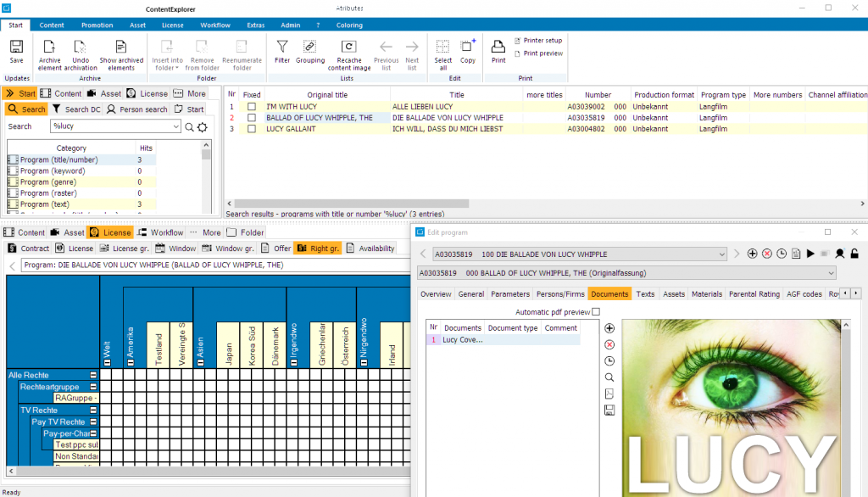Collapse the Alle Rechte row
This screenshot has height=497, width=868.
pyautogui.click(x=94, y=375)
